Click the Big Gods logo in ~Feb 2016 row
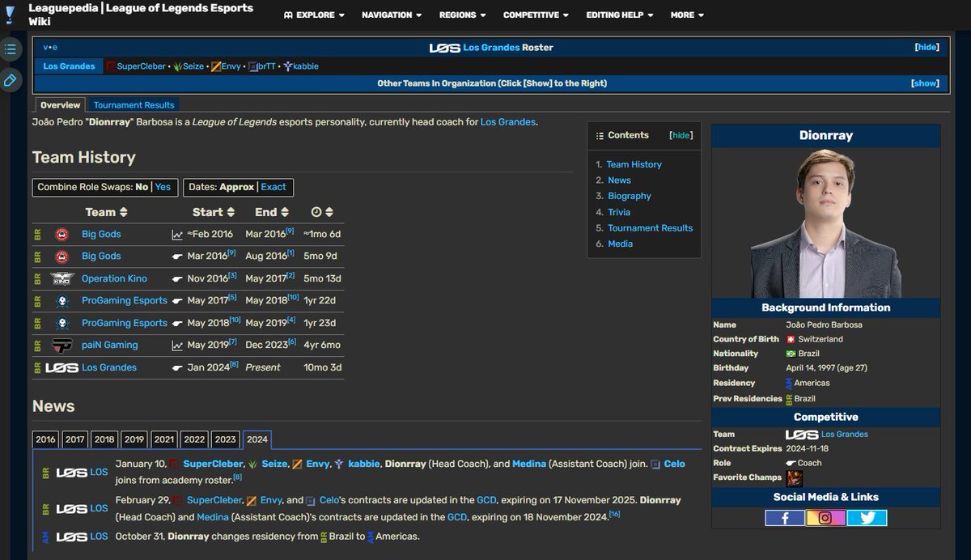This screenshot has height=560, width=971. click(61, 235)
